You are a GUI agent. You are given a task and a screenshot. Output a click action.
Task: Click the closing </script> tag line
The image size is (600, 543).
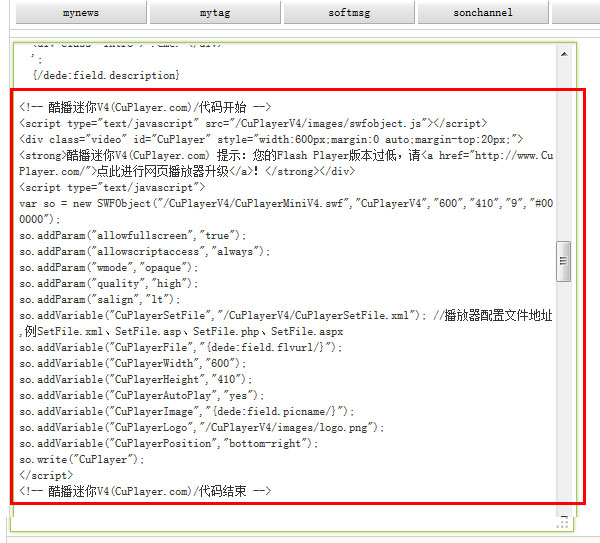(x=46, y=476)
